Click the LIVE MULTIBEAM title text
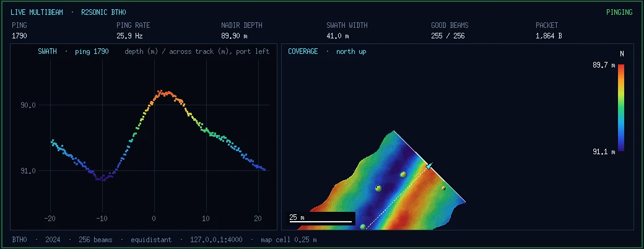Screen dimensions: 644x249 (37, 12)
